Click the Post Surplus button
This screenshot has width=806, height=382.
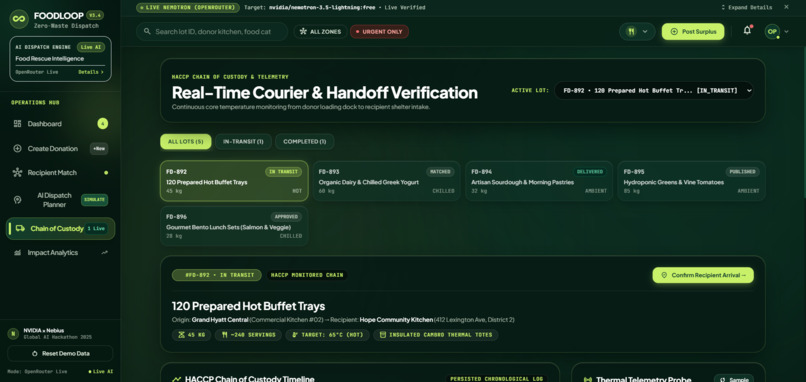click(x=693, y=31)
